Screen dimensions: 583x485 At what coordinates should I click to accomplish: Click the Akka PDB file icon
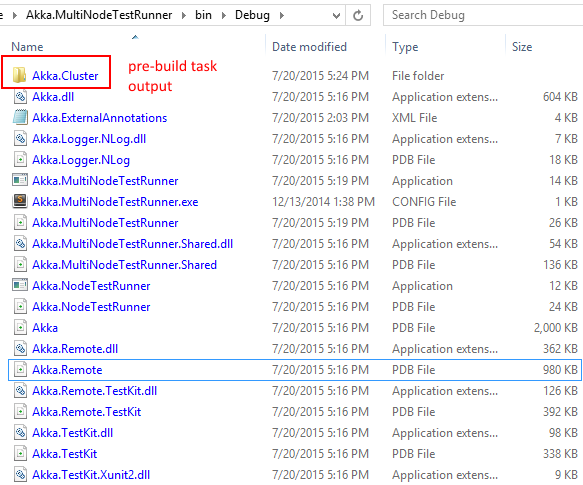20,328
